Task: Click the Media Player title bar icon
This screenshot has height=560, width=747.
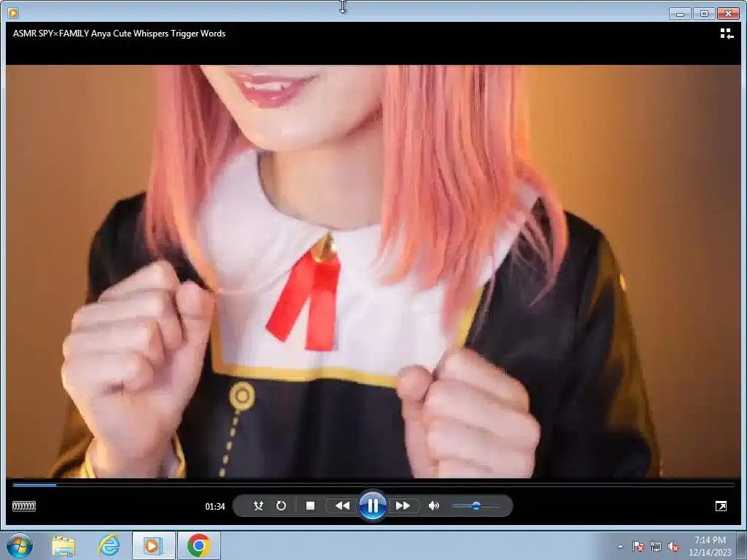Action: pos(13,13)
